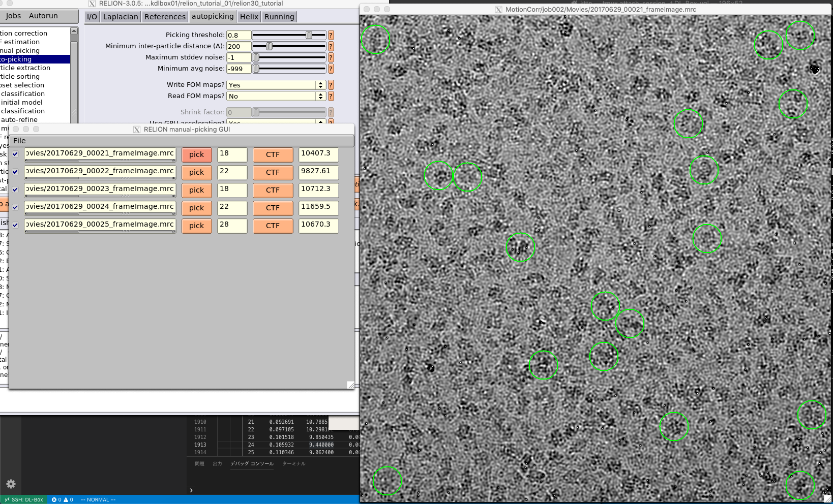Click Maximum stddev noise field showing -1
The height and width of the screenshot is (504, 833).
click(x=239, y=57)
